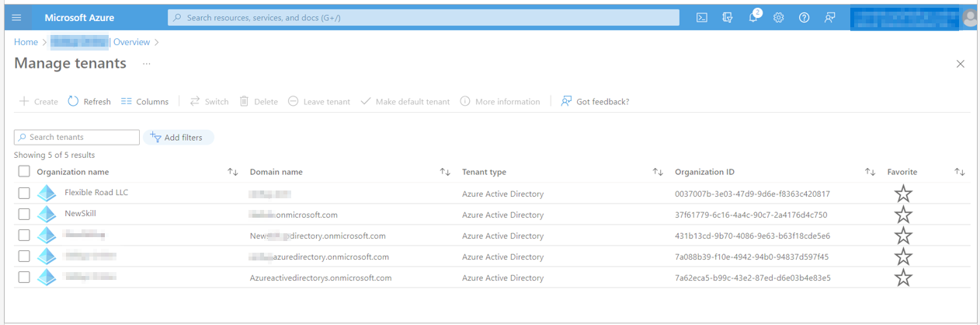Favorite the NewSkill tenant star
The width and height of the screenshot is (980, 325).
point(903,215)
